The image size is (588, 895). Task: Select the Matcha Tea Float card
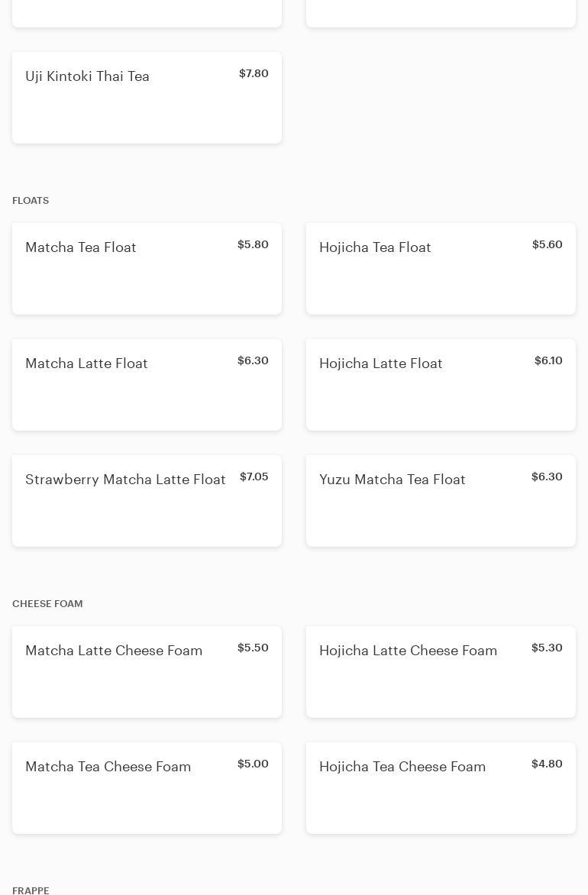click(147, 269)
